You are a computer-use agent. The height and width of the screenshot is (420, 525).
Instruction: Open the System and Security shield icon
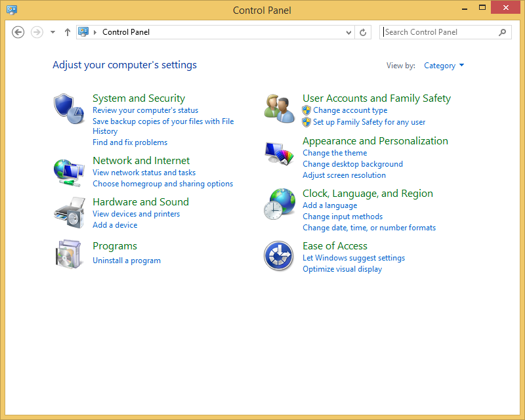69,108
